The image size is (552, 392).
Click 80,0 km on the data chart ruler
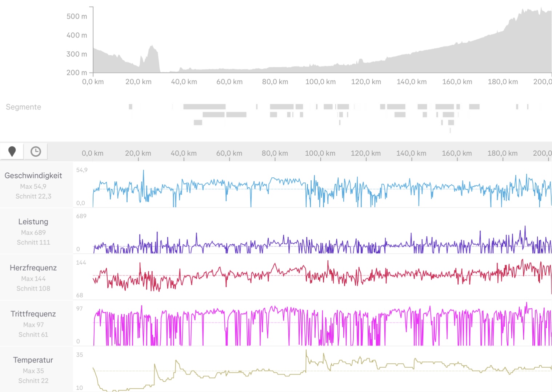[x=275, y=153]
